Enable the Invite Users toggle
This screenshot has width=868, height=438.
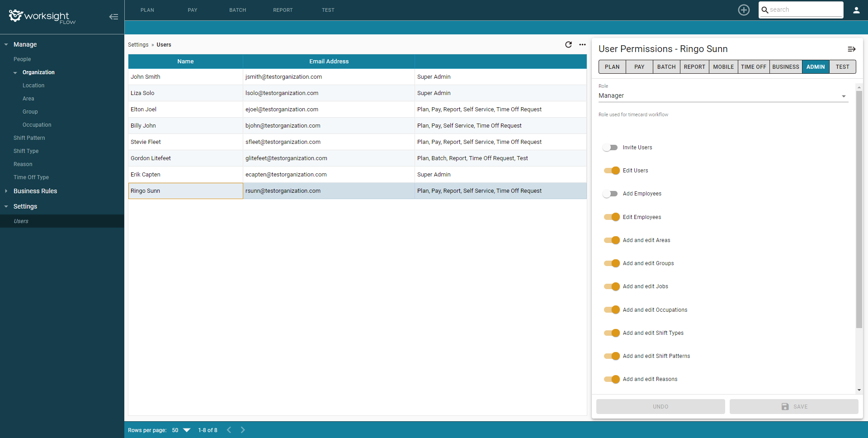pos(611,148)
